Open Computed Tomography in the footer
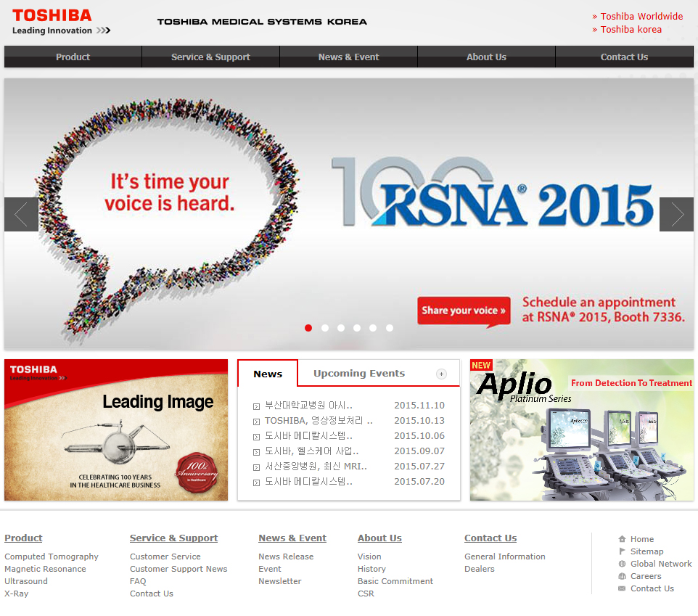The height and width of the screenshot is (616, 698). click(52, 557)
